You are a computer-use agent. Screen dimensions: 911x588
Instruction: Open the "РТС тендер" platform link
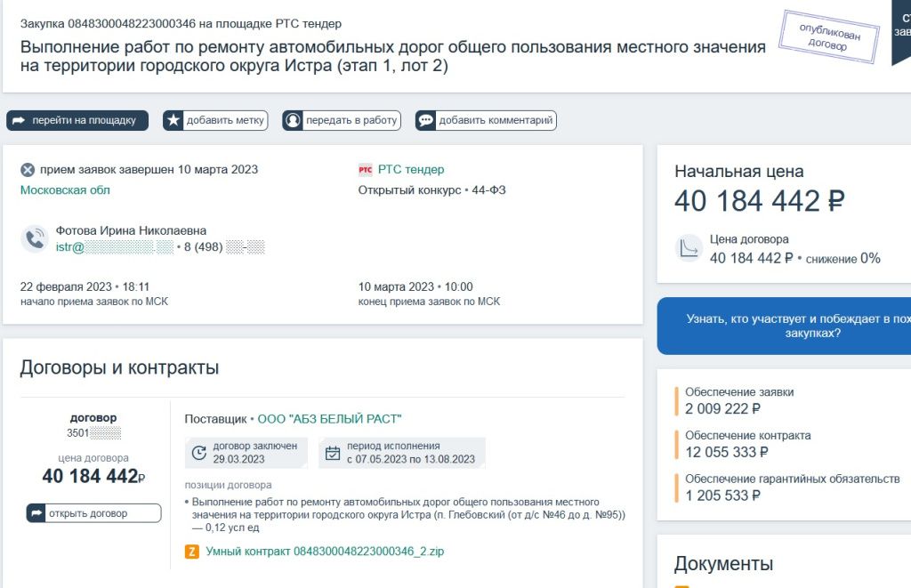pos(410,169)
